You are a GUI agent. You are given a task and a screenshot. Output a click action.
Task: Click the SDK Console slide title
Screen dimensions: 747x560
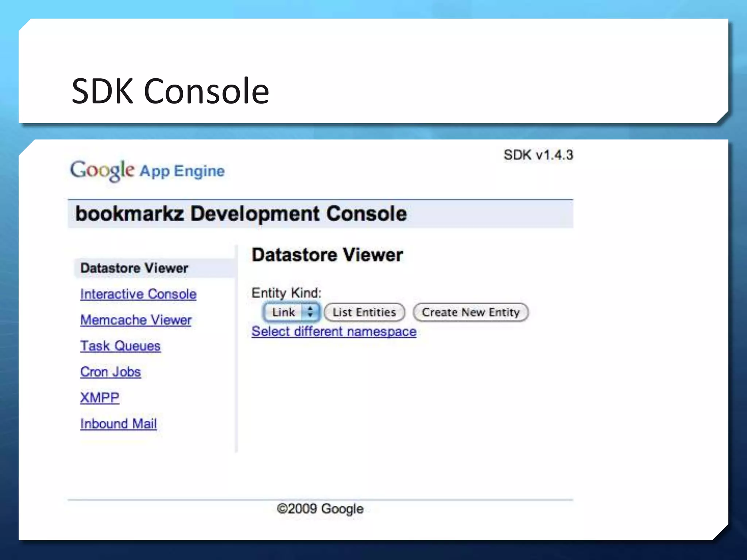click(170, 91)
